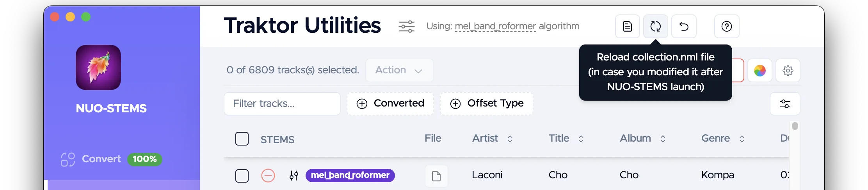This screenshot has height=190, width=868.
Task: Reload the collection.nml file
Action: coord(655,27)
